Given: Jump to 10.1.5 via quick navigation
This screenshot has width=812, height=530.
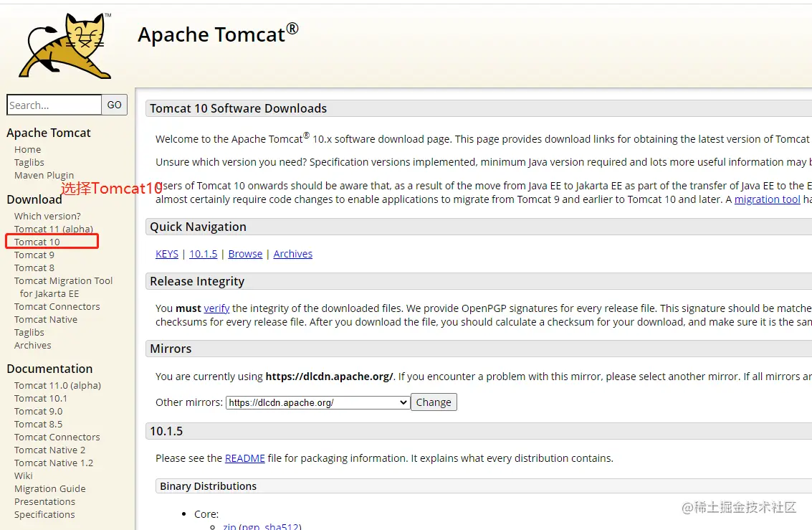Looking at the screenshot, I should tap(203, 254).
